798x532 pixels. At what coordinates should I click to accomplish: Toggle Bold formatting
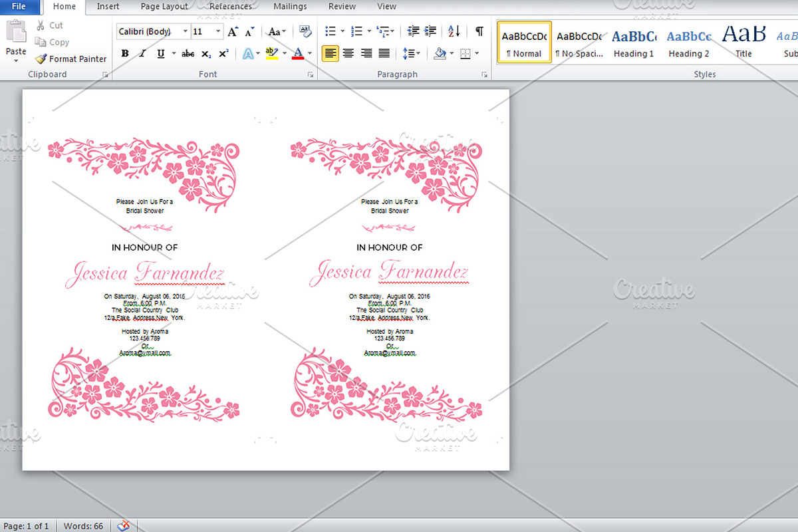coord(125,53)
